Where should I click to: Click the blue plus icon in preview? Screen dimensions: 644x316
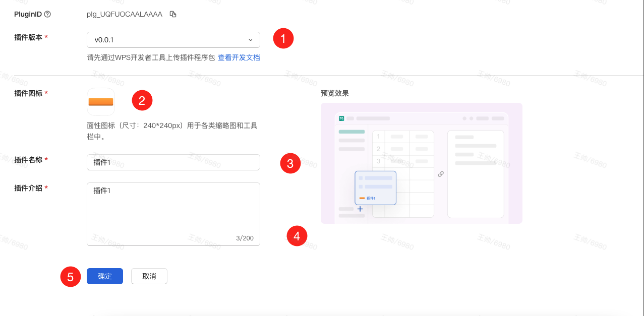(x=360, y=209)
